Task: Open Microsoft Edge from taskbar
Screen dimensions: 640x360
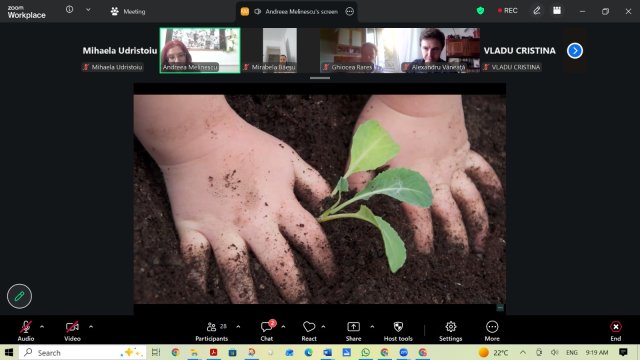Action: (309, 352)
